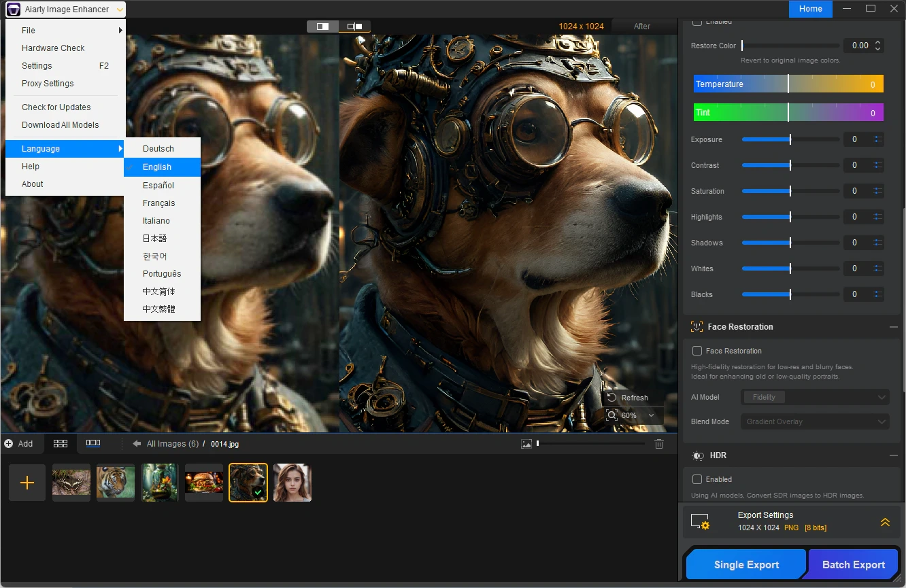906x588 pixels.
Task: Switch to grid thumbnail view icon
Action: (x=61, y=443)
